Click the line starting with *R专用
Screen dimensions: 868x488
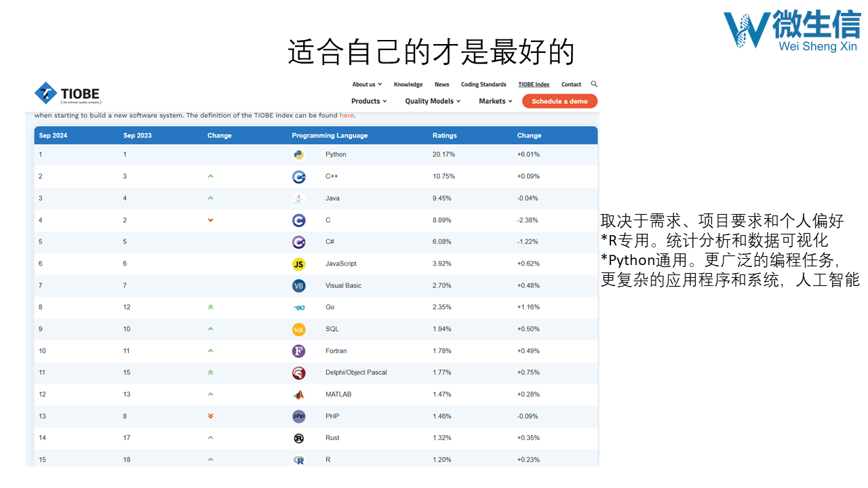click(x=715, y=241)
